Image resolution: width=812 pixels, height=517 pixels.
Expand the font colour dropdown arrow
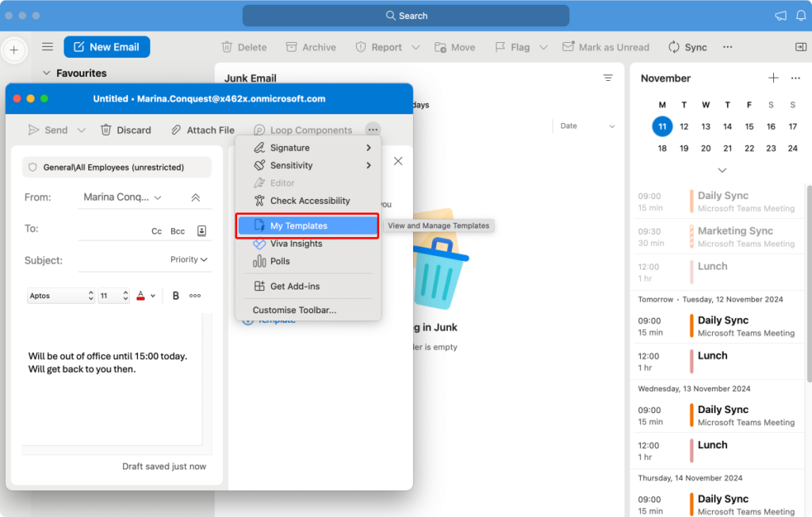[x=153, y=296]
